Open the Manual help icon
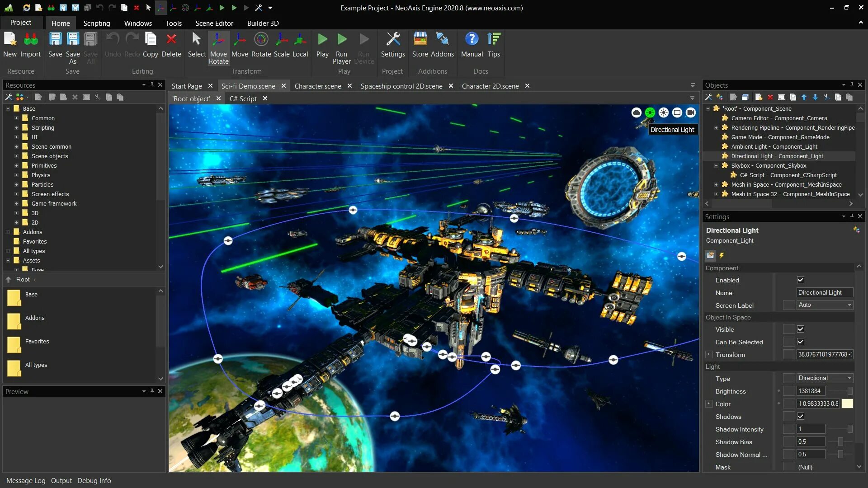 click(x=472, y=40)
